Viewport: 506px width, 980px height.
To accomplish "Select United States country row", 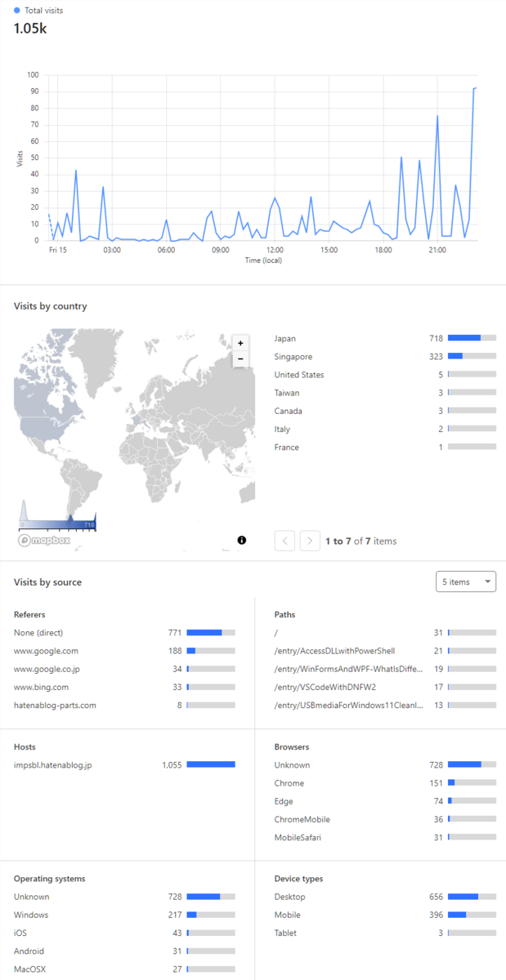I will (385, 375).
